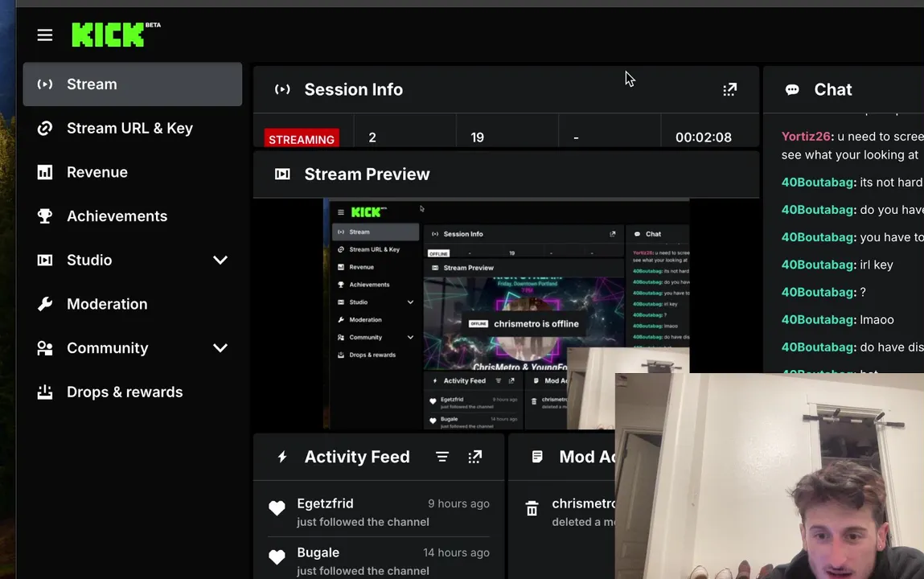Click the '14 hours ago' timestamp

(456, 552)
